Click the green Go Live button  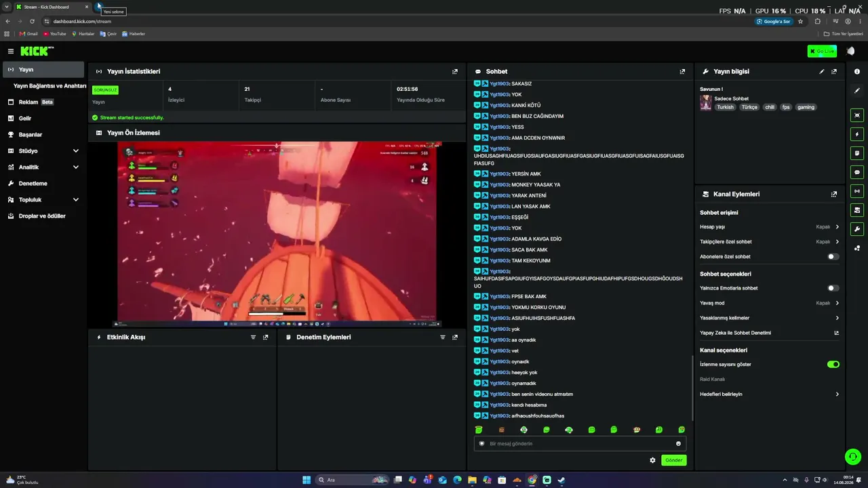(822, 52)
